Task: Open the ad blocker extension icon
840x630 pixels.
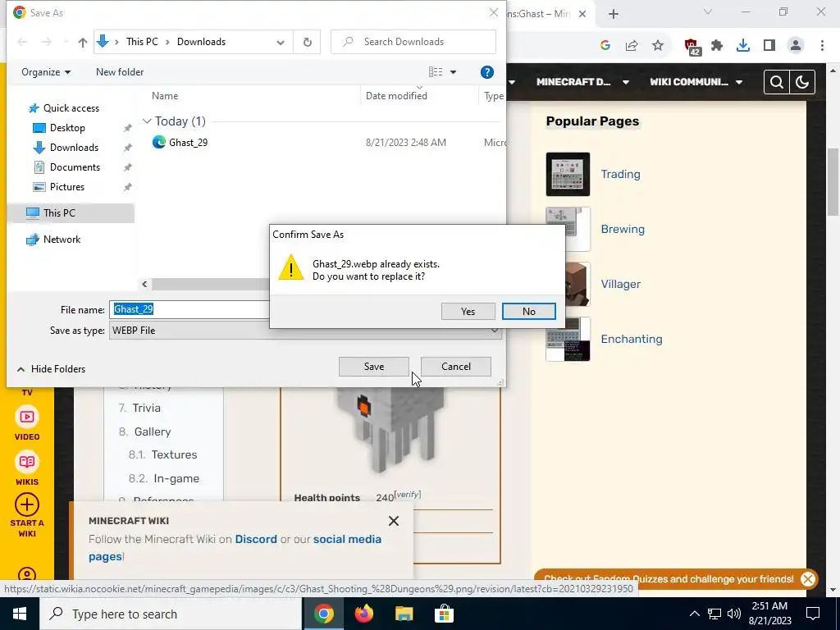Action: click(x=692, y=47)
